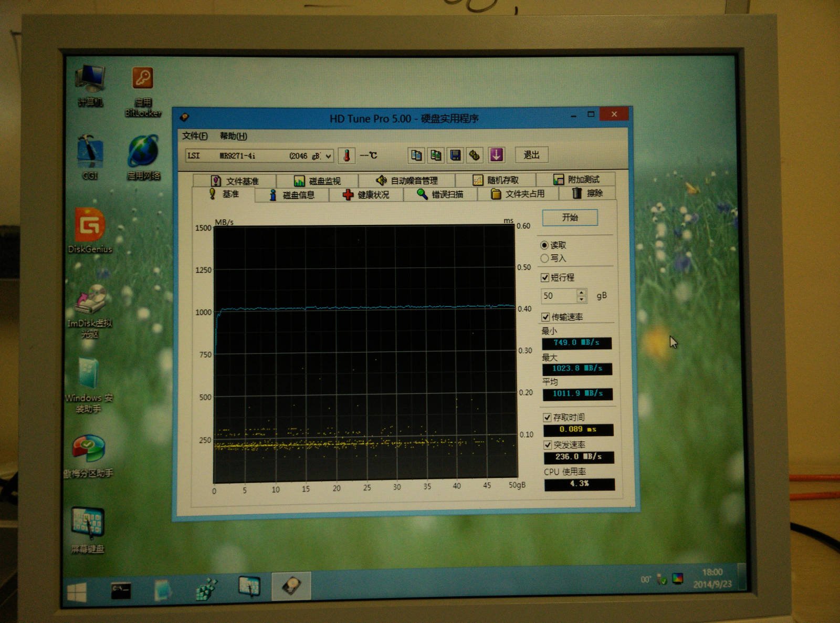The height and width of the screenshot is (623, 840).
Task: Open the CGI desktop icon
Action: (x=90, y=157)
